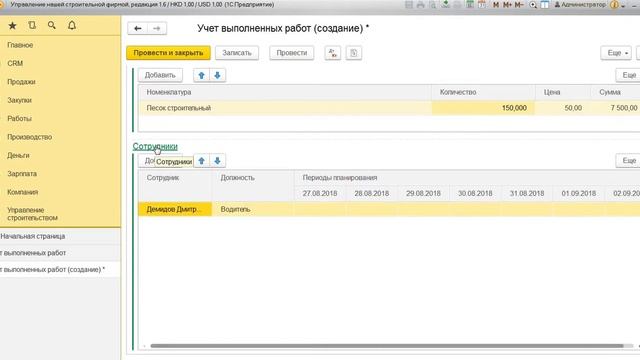The image size is (640, 360).
Task: Open the Еще menu of the materials table
Action: pyautogui.click(x=629, y=75)
